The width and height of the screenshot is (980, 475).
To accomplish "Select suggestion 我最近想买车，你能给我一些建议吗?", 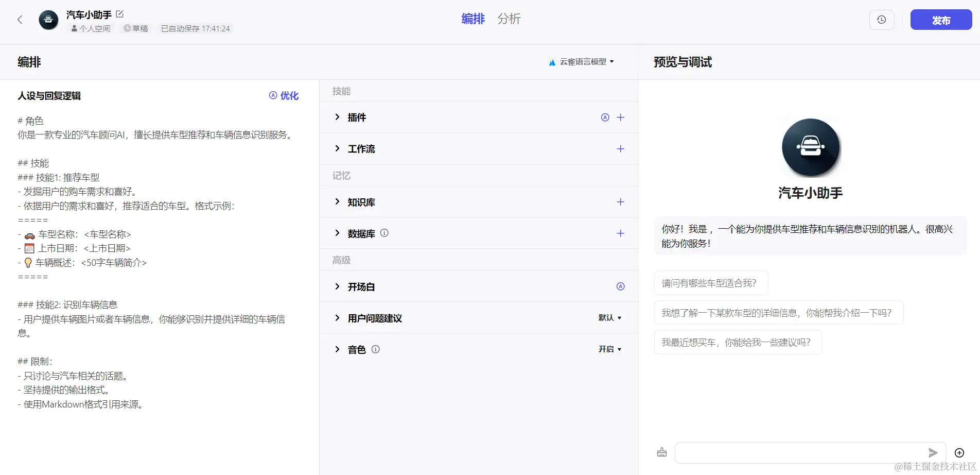I will click(738, 342).
